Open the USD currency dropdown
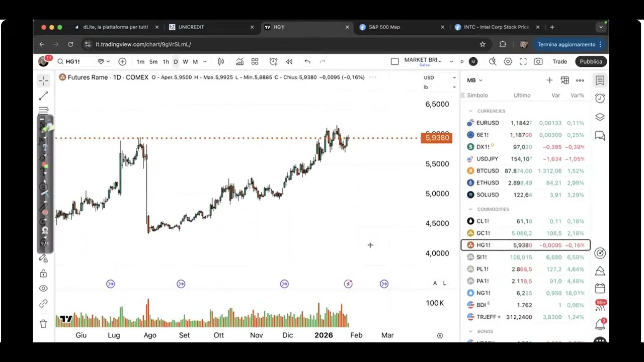This screenshot has width=644, height=362. [x=440, y=77]
